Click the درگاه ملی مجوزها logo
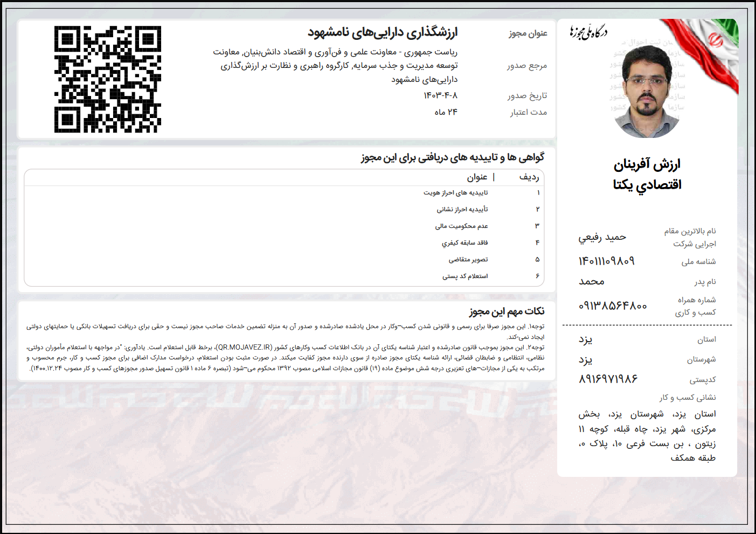The image size is (756, 534). [588, 33]
